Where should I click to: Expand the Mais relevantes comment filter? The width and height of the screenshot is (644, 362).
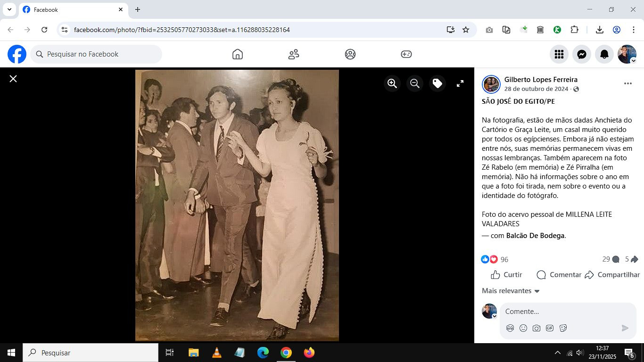click(511, 291)
